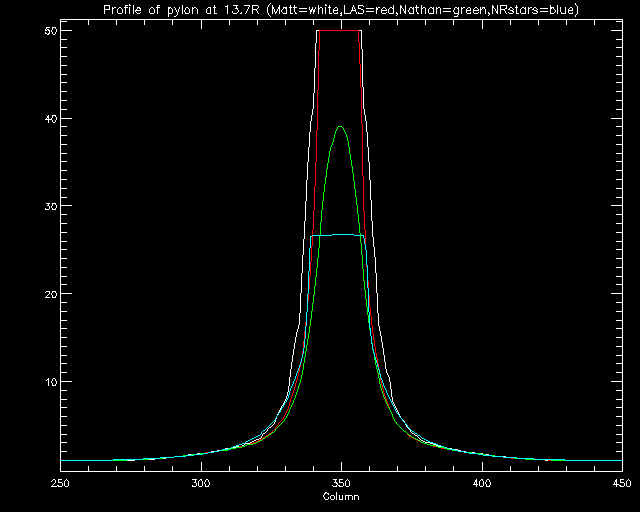Click the x-axis tick label 350
640x512 pixels.
pos(341,484)
